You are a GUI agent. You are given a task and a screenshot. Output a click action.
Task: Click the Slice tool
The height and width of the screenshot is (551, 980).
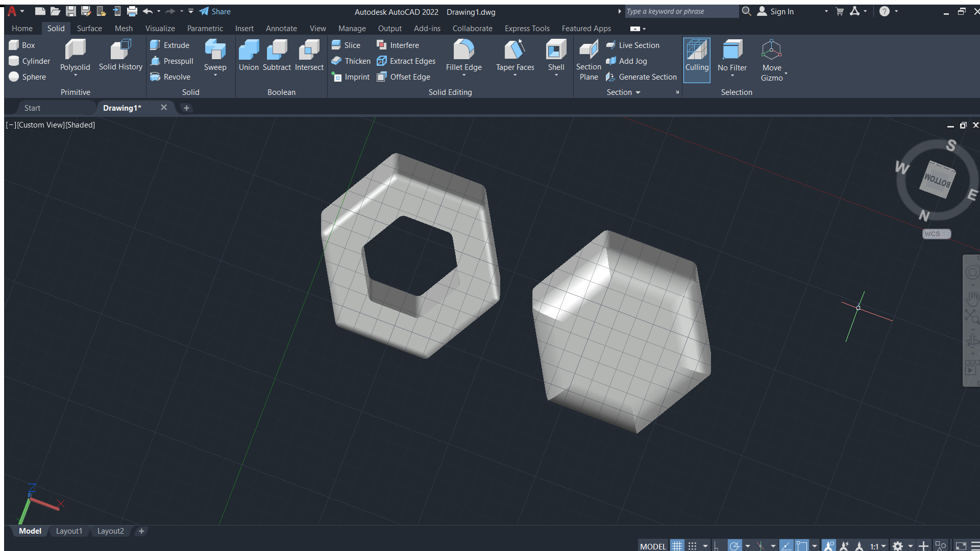pos(346,45)
